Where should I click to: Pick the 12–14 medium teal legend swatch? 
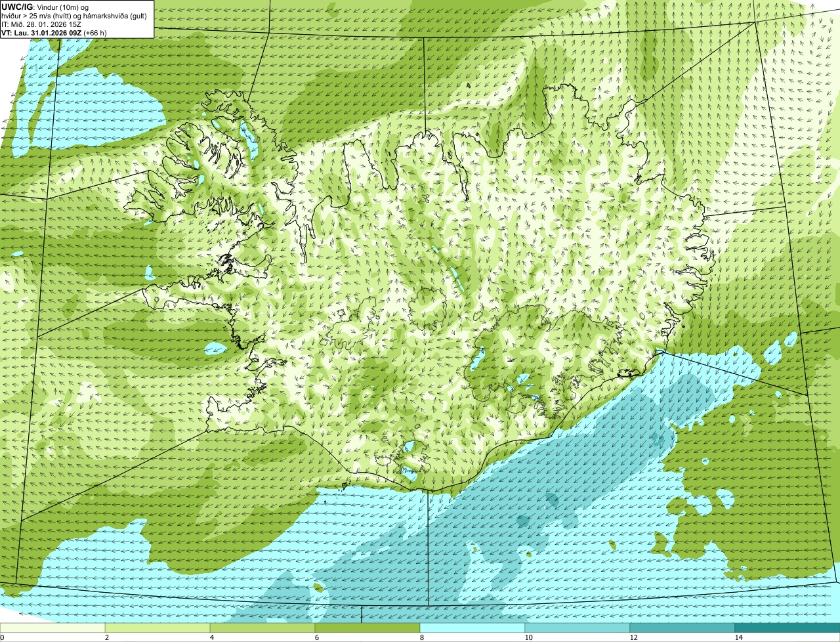point(682,628)
